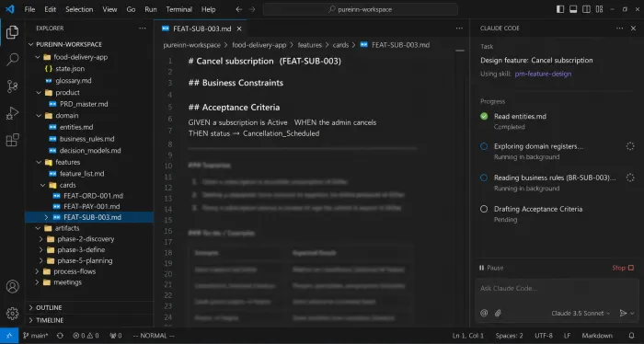Open business_rules.md file
This screenshot has height=344, width=644.
click(86, 139)
